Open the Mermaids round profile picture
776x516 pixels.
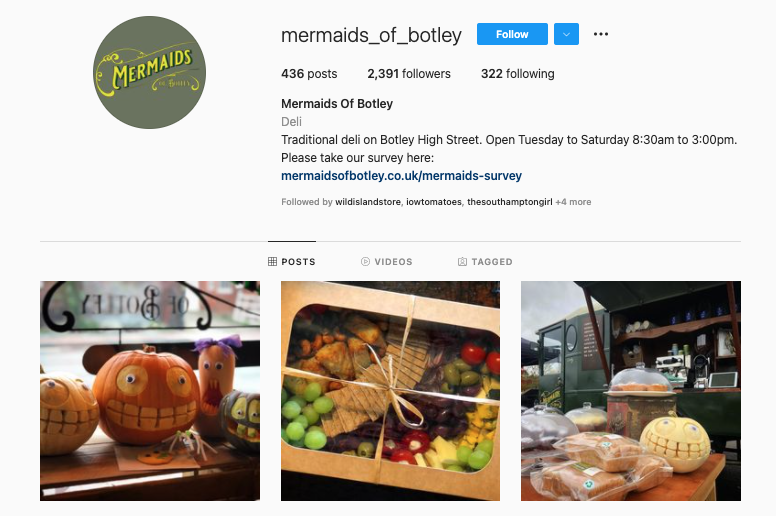149,73
